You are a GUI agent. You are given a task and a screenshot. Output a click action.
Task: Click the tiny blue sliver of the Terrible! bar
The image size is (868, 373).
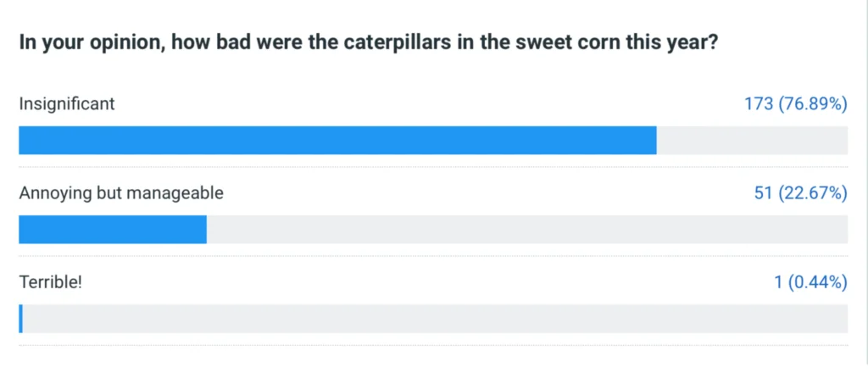20,319
